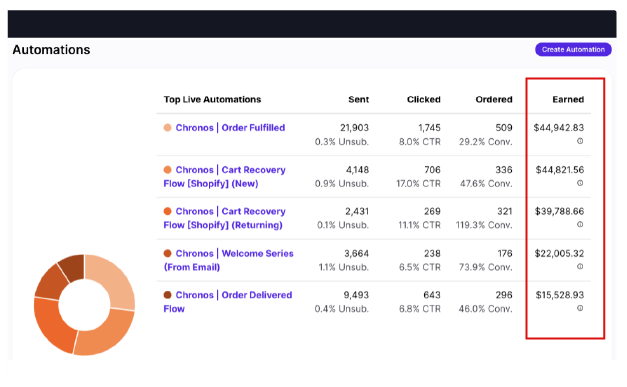Click the Clicked column header
Screen dimensions: 627x387
pyautogui.click(x=423, y=100)
